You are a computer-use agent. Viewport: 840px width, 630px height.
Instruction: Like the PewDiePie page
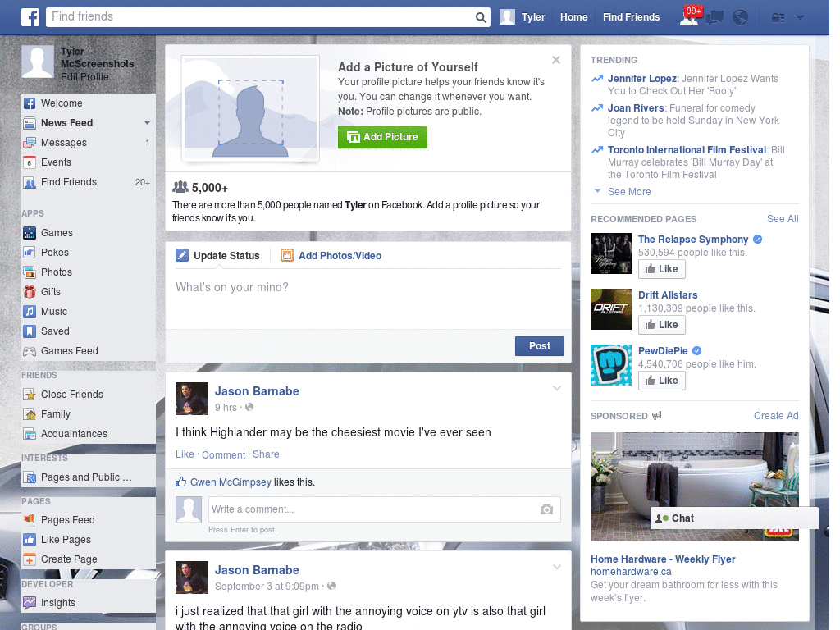point(662,381)
